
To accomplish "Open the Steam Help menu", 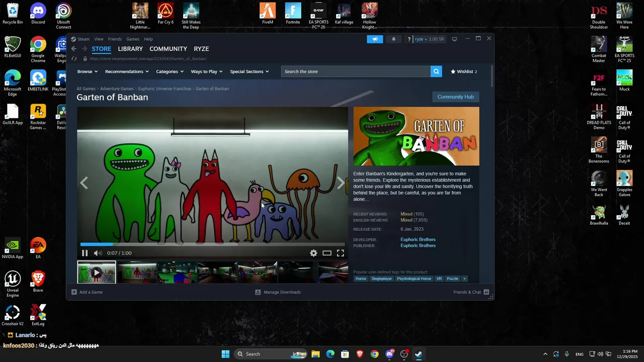I will click(x=148, y=39).
